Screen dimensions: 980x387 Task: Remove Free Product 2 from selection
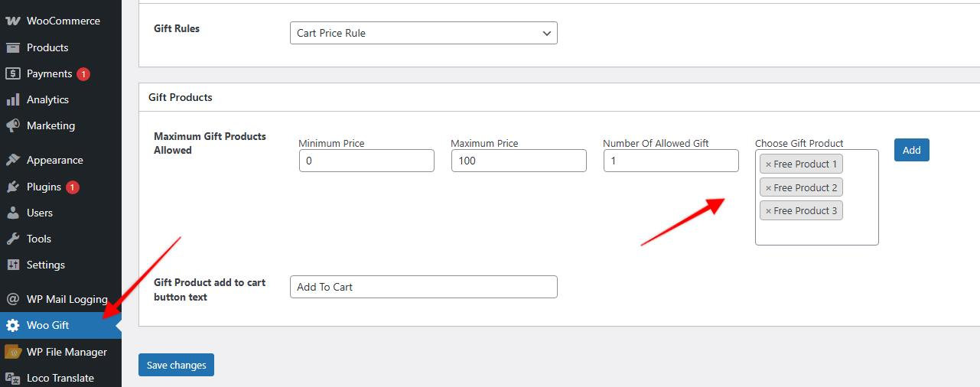tap(768, 188)
